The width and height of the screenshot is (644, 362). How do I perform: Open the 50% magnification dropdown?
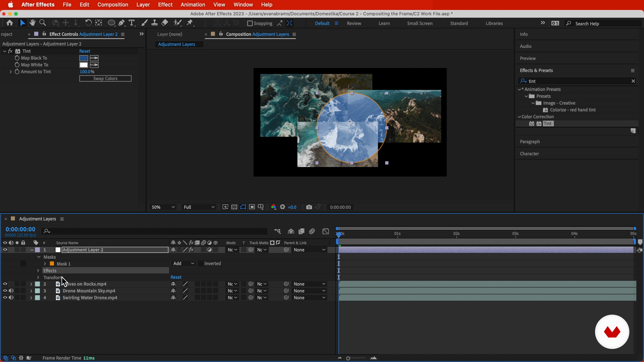tap(163, 207)
